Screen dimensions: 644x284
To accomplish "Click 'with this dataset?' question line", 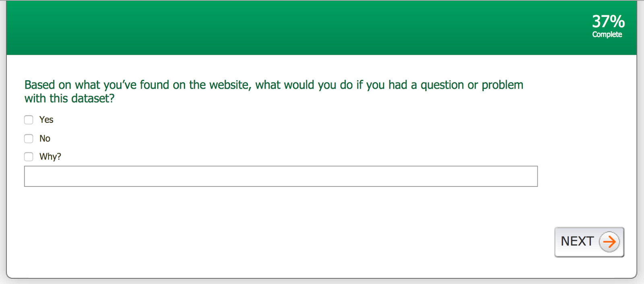I will point(69,99).
